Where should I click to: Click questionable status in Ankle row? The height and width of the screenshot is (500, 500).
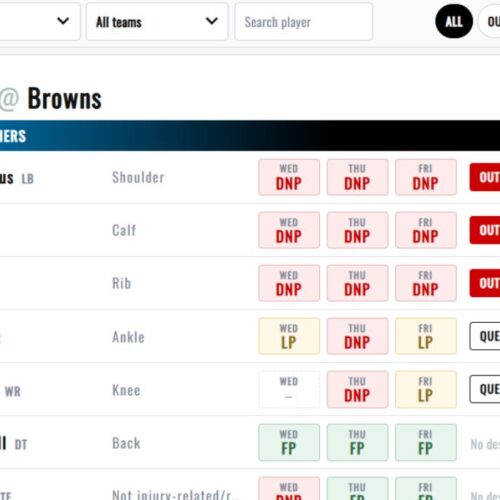point(485,336)
